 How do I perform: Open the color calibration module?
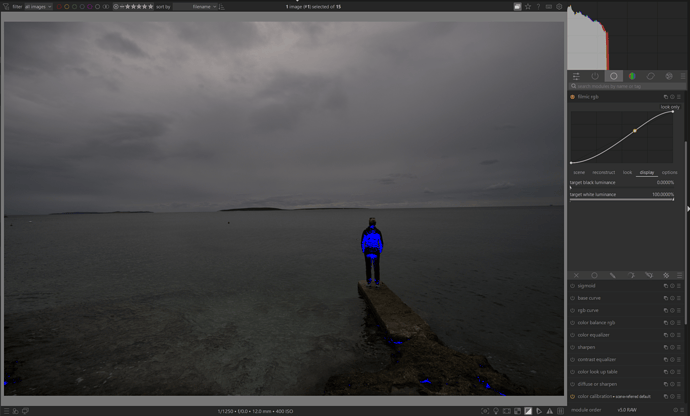pyautogui.click(x=595, y=397)
